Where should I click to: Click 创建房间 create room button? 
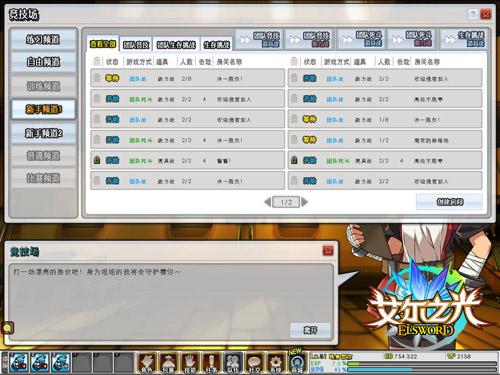click(449, 202)
